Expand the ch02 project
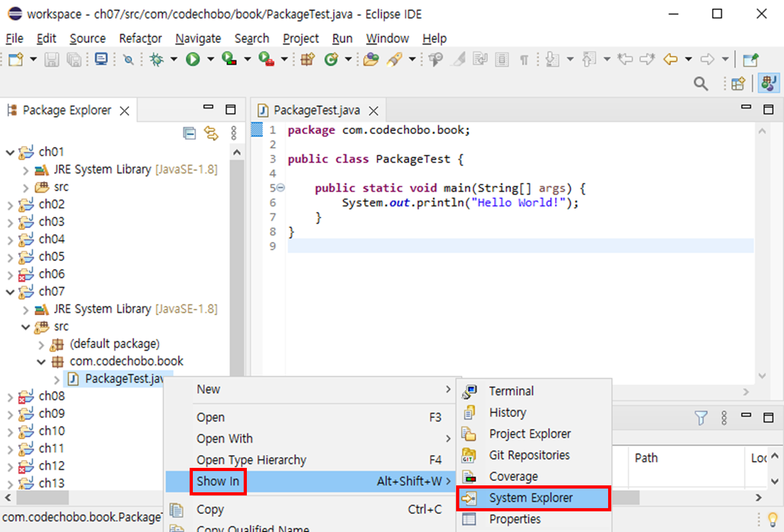 point(10,205)
